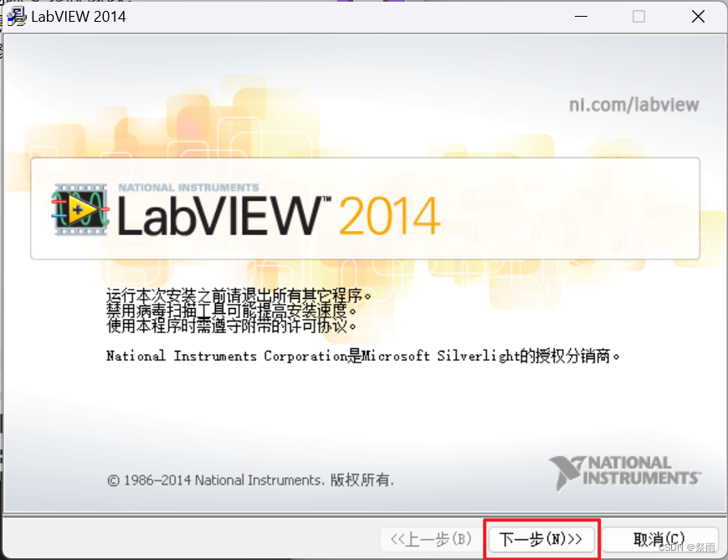
Task: Click the 取消(C) button
Action: point(659,539)
